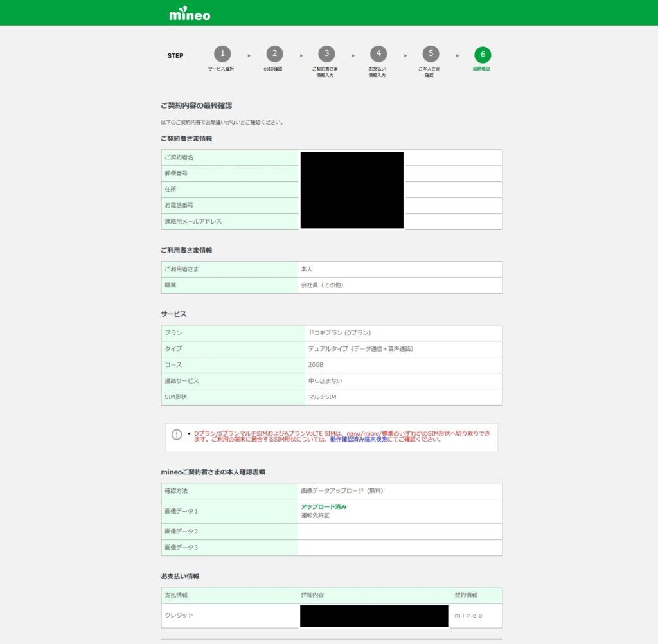Click the クレジット payment cell
The image size is (658, 644).
coord(179,616)
